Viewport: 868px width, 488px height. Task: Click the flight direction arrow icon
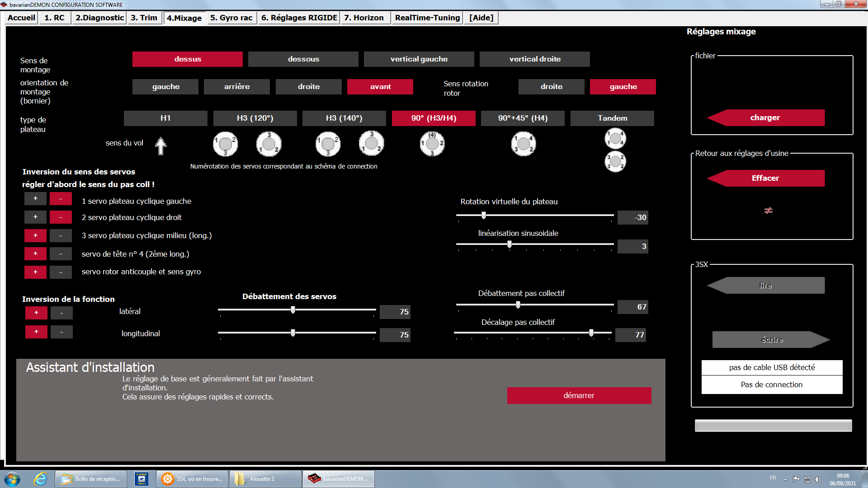point(160,146)
